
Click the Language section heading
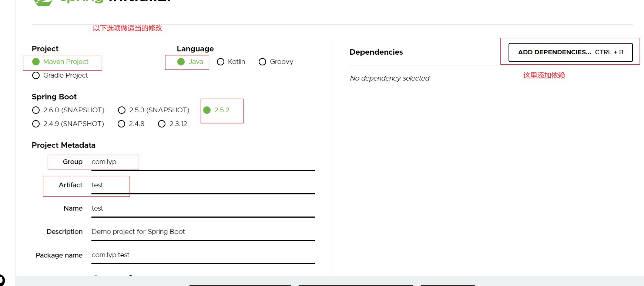pos(195,49)
